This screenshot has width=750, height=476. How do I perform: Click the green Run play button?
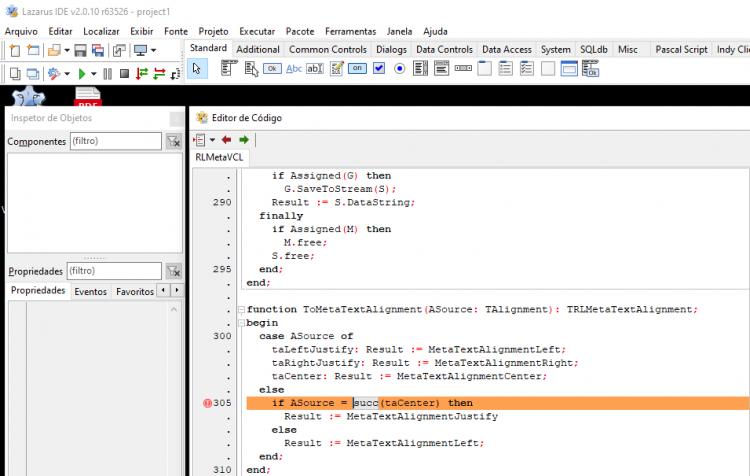[x=82, y=74]
